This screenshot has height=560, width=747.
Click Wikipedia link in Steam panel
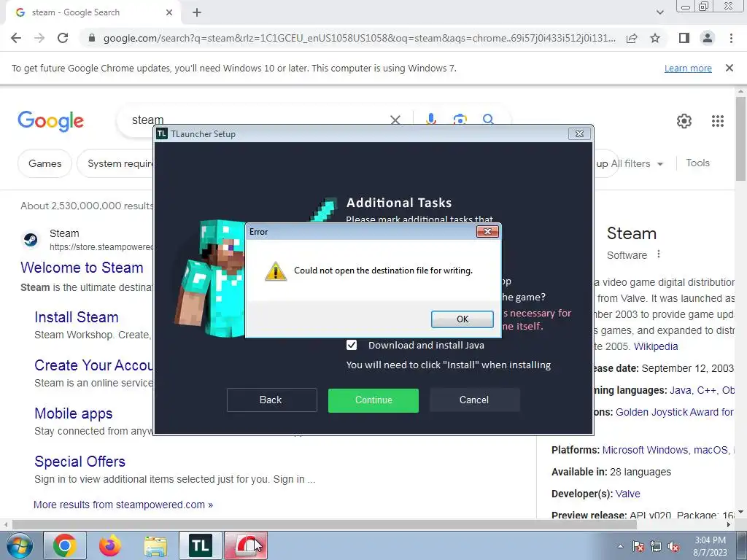[656, 346]
